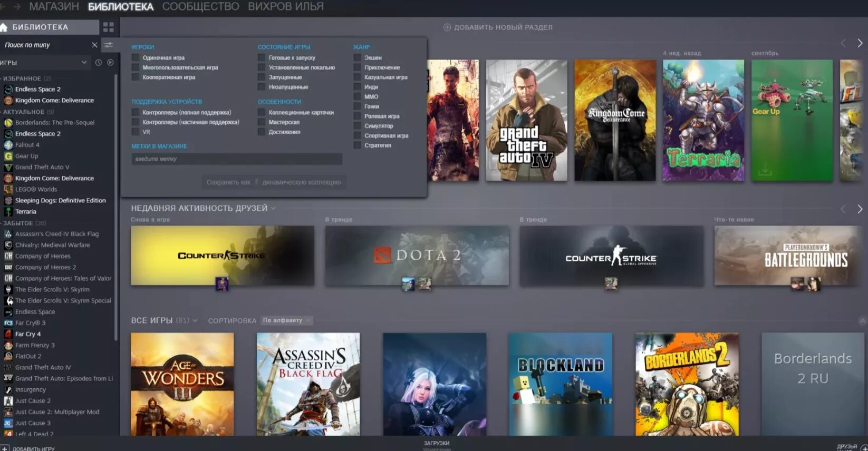Click ЗАГРУЗКИ at the bottom bar

(x=437, y=443)
